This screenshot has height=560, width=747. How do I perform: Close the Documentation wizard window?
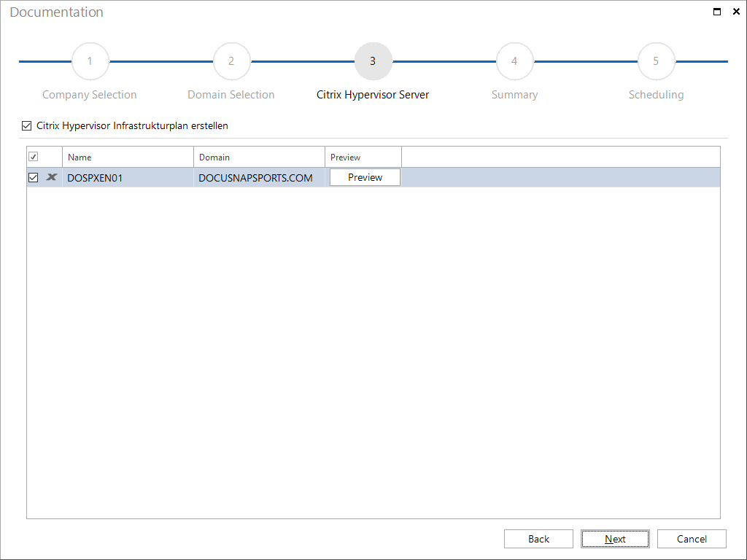pyautogui.click(x=736, y=12)
